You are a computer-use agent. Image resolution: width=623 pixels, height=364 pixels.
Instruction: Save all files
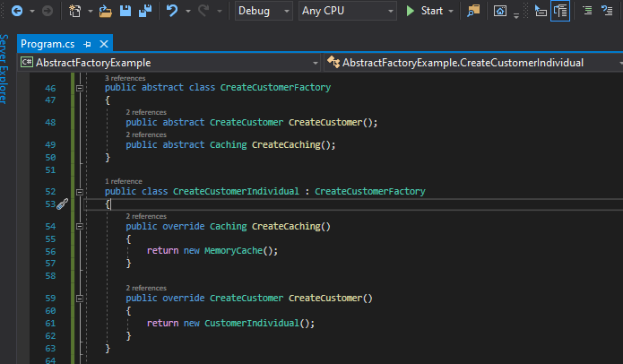point(145,11)
